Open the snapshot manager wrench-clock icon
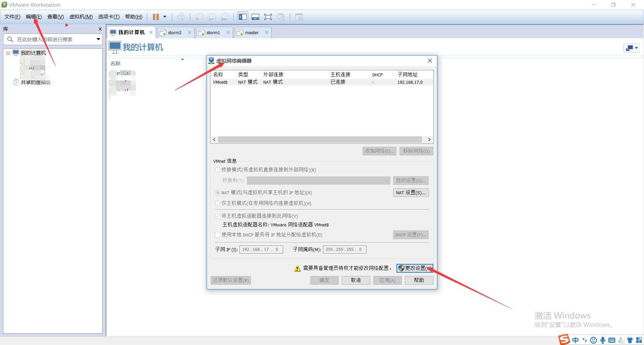Image resolution: width=644 pixels, height=345 pixels. 225,17
